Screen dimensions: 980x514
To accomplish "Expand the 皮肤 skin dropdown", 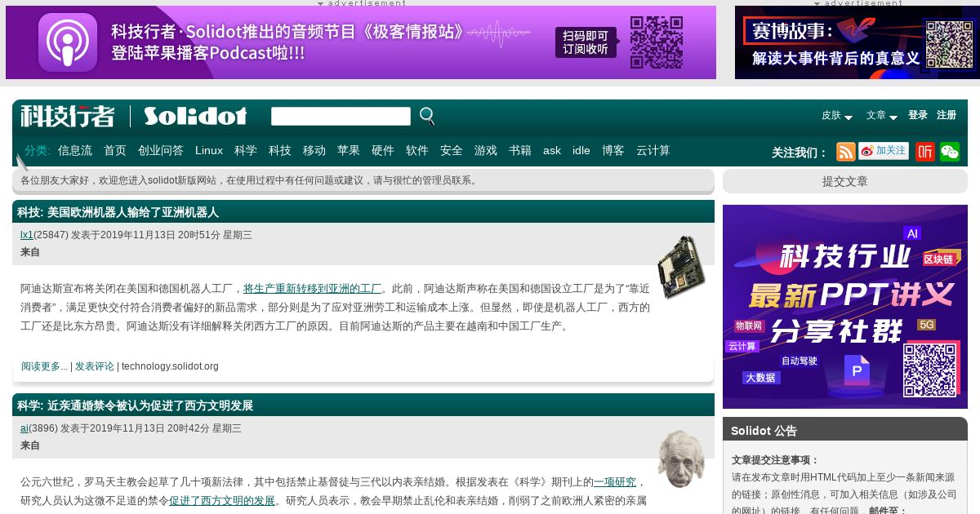I will [837, 116].
